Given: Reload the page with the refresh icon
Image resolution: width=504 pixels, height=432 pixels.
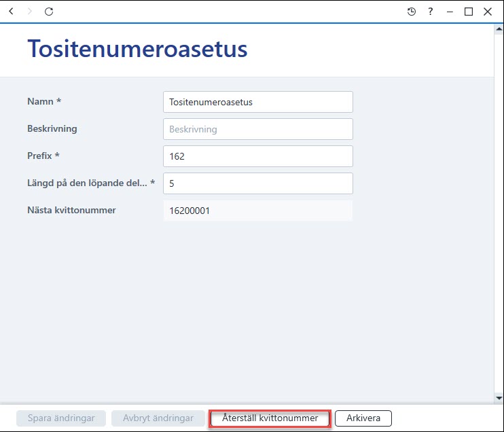Looking at the screenshot, I should [49, 12].
